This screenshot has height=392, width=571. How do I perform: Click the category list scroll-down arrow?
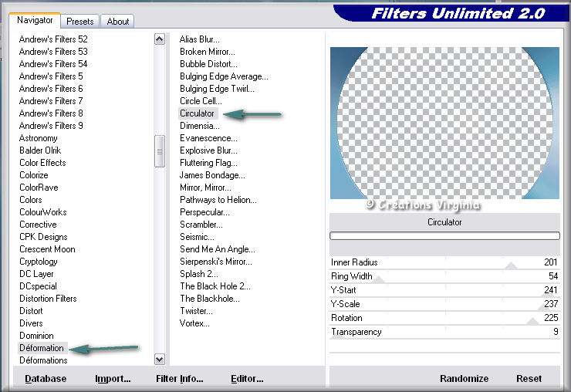pyautogui.click(x=160, y=360)
